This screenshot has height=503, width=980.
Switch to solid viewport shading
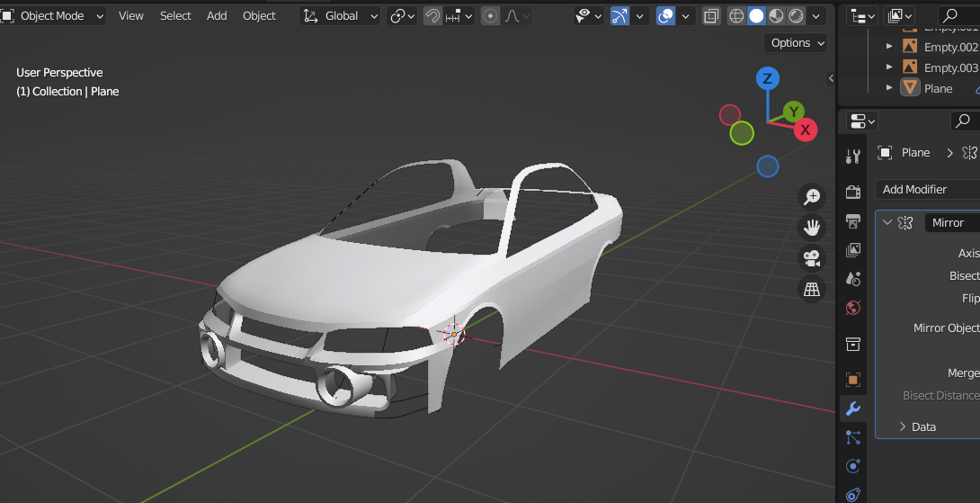[x=756, y=16]
